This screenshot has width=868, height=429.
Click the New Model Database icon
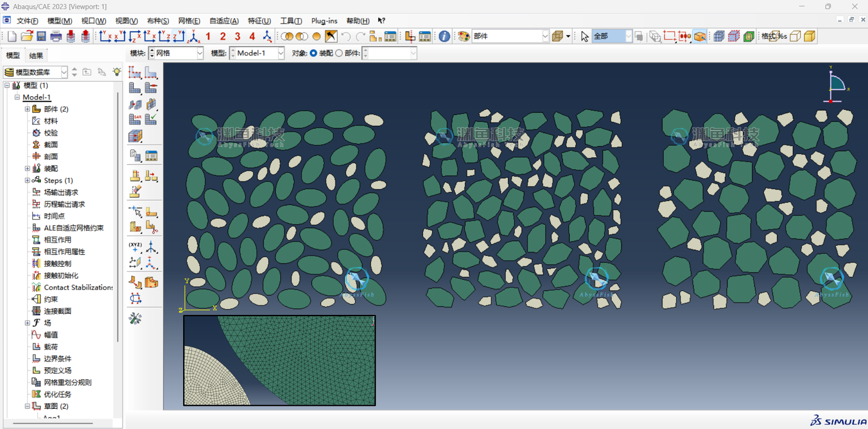click(x=12, y=36)
